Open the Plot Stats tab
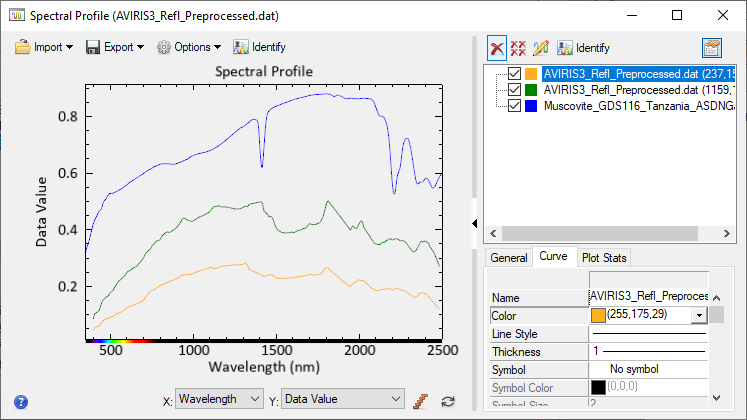Screen dimensions: 747x420 click(x=604, y=258)
